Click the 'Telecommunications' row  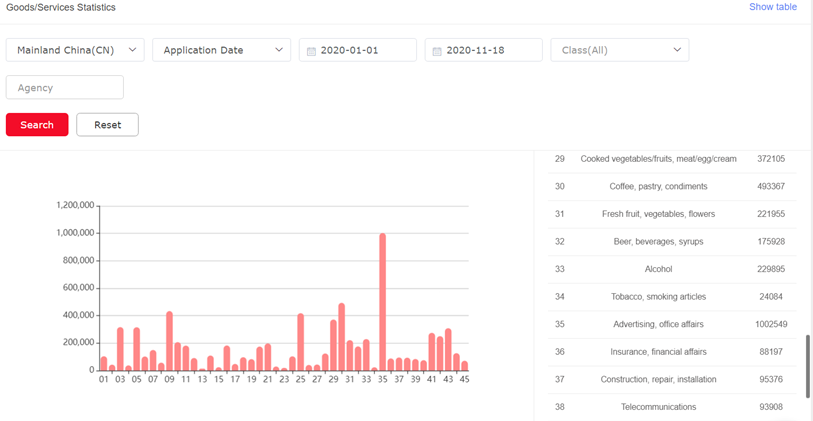[672, 406]
